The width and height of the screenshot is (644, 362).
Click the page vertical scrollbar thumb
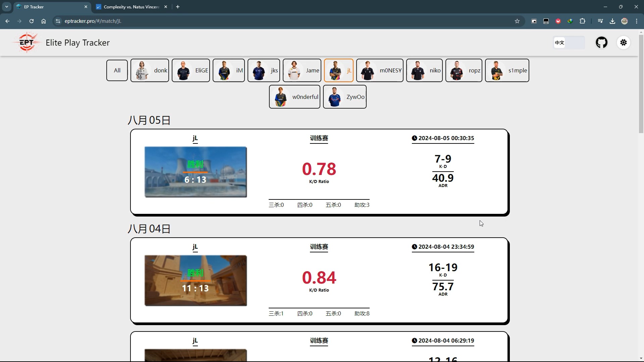point(641,84)
